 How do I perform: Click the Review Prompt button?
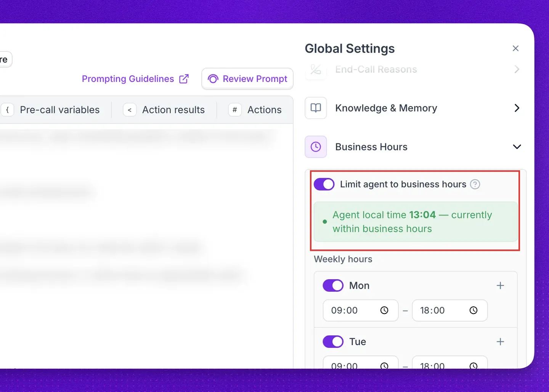tap(247, 79)
